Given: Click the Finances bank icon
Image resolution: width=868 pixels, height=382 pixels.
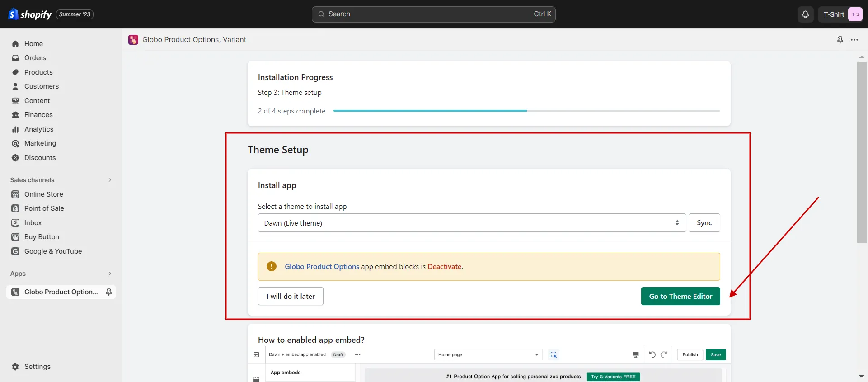Looking at the screenshot, I should click(15, 115).
